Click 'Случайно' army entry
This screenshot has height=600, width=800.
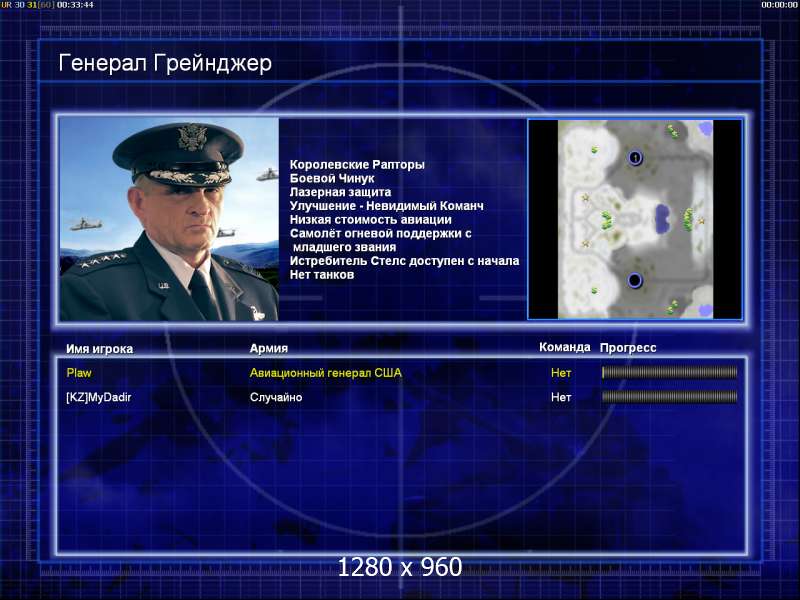pos(276,397)
